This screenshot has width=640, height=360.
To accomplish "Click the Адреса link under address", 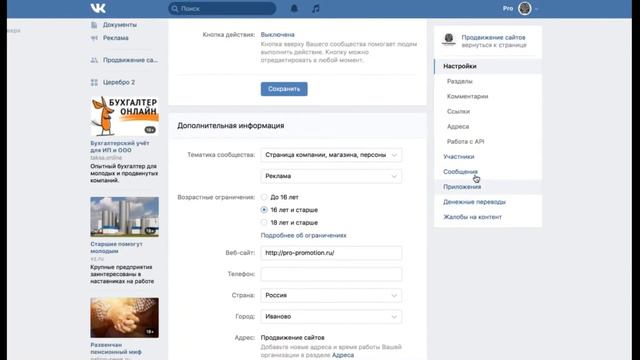I will (x=343, y=355).
